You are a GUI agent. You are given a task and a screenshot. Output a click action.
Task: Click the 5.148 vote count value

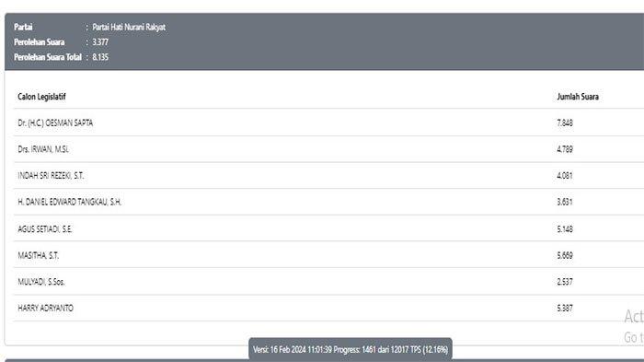(565, 228)
